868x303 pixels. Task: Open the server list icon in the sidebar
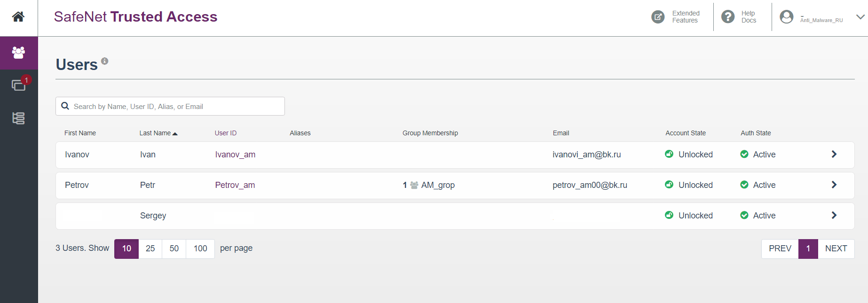tap(18, 118)
